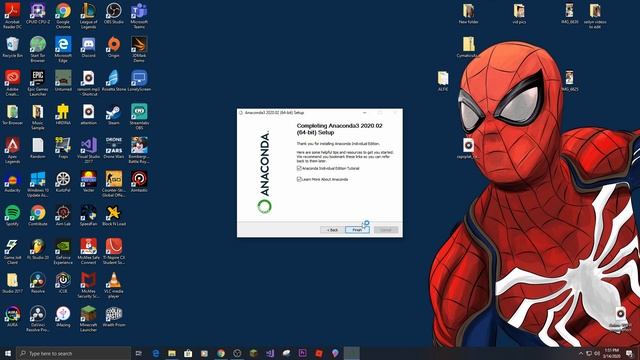Click the taskbar clock
The image size is (640, 360).
pyautogui.click(x=611, y=353)
